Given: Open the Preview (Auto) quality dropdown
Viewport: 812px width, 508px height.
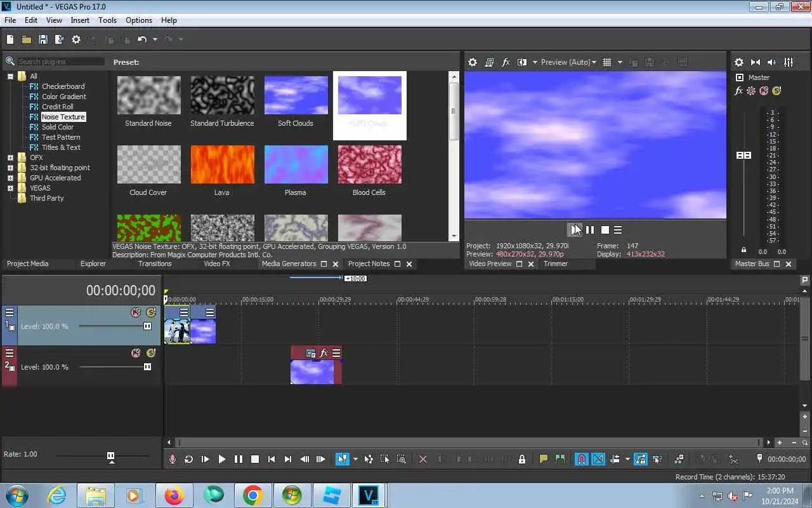Looking at the screenshot, I should click(568, 62).
